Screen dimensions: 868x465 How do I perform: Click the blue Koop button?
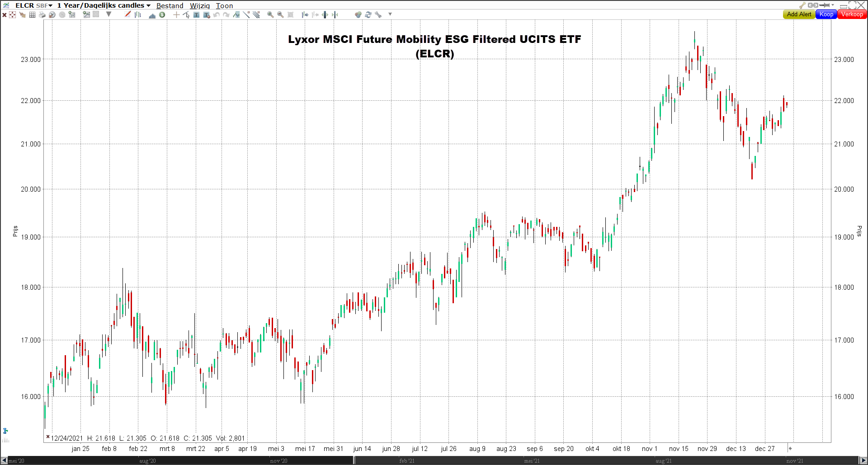[x=826, y=14]
